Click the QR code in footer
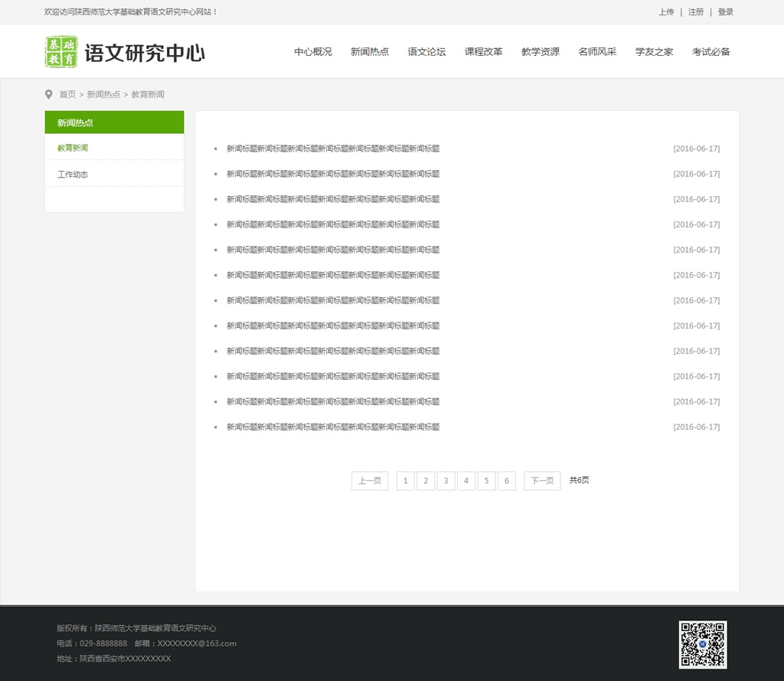Screen dimensions: 784x681 [702, 644]
